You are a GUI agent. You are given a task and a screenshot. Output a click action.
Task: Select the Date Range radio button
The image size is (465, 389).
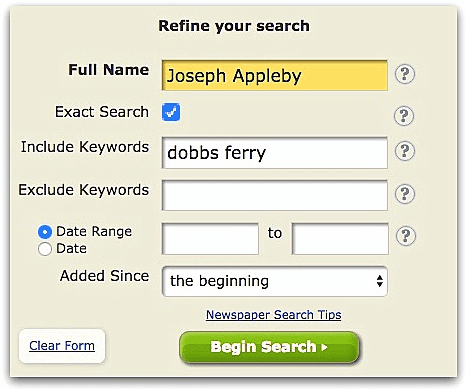45,232
